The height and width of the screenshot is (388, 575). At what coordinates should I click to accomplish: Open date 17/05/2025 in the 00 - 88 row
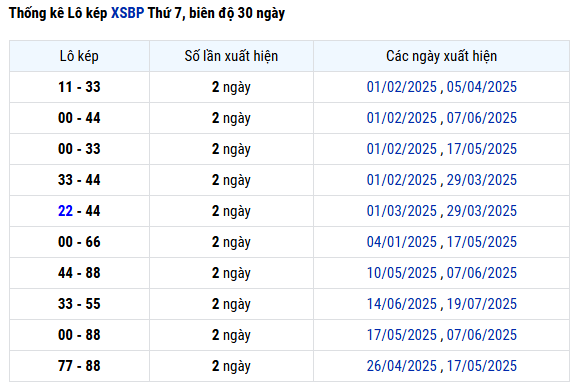click(x=402, y=335)
